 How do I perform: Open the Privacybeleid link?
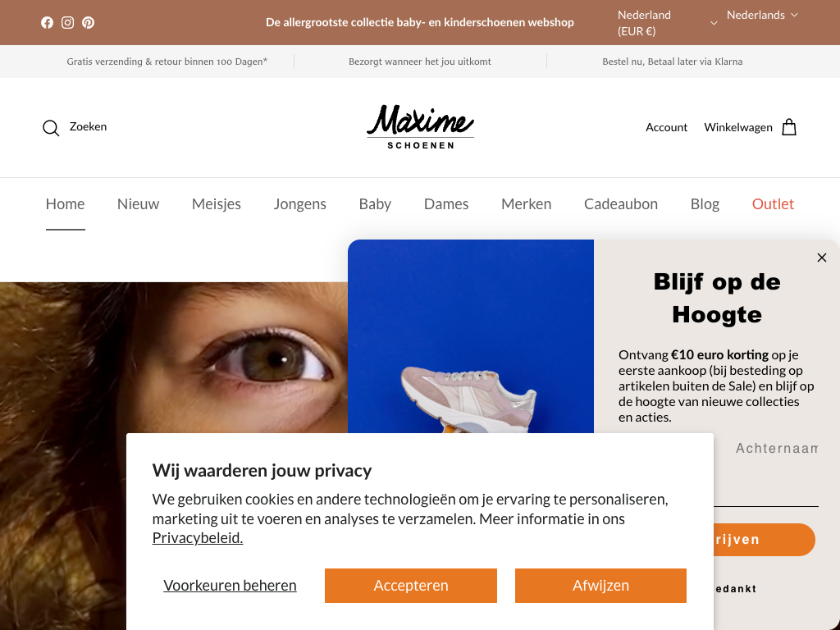tap(198, 538)
